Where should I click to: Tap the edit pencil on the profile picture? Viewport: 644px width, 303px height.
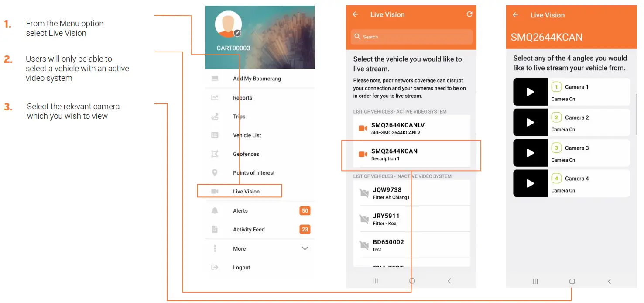coord(236,33)
